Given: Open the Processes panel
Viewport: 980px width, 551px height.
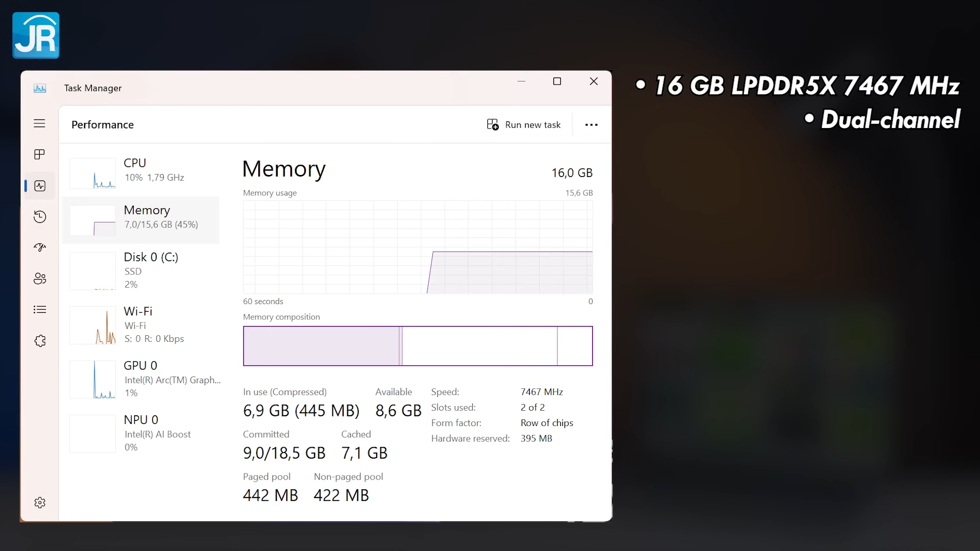Looking at the screenshot, I should click(39, 154).
